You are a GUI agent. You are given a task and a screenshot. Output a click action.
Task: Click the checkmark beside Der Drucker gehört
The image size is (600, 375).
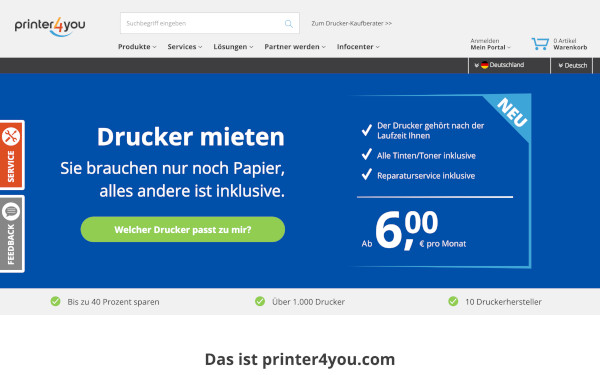coord(367,130)
